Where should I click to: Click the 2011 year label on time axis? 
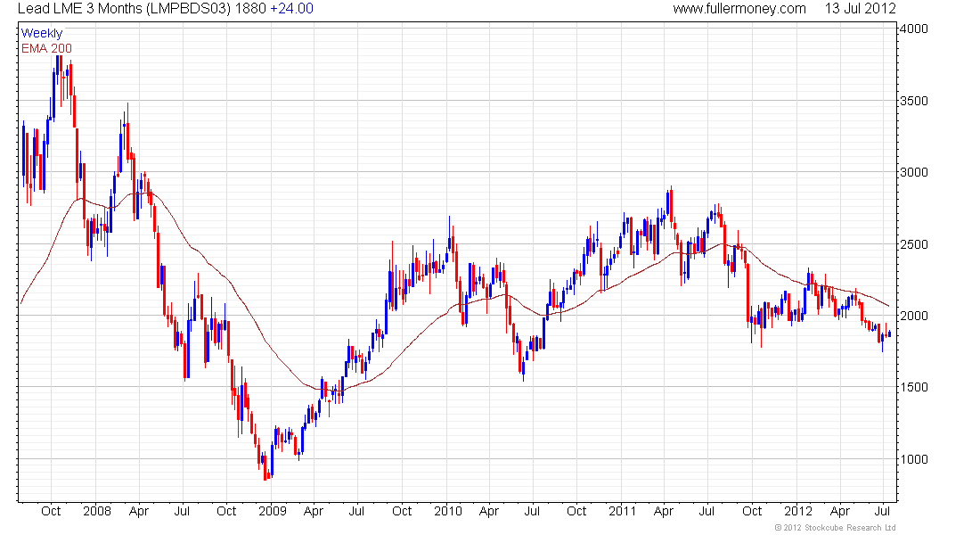tap(623, 511)
